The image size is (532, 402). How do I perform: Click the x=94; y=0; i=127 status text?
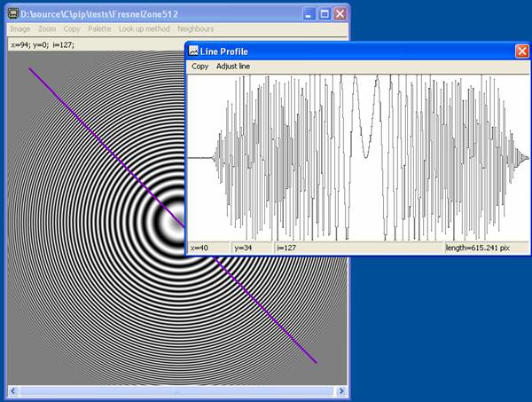(43, 45)
